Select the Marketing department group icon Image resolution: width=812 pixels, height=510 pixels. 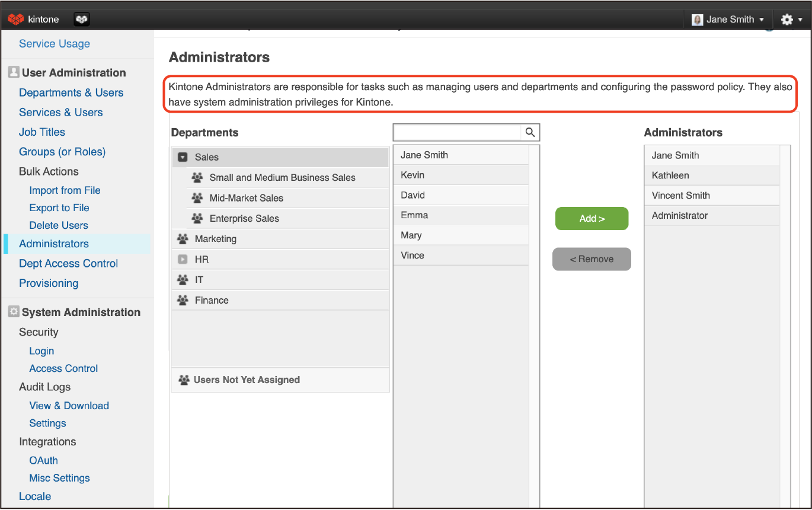(x=183, y=239)
